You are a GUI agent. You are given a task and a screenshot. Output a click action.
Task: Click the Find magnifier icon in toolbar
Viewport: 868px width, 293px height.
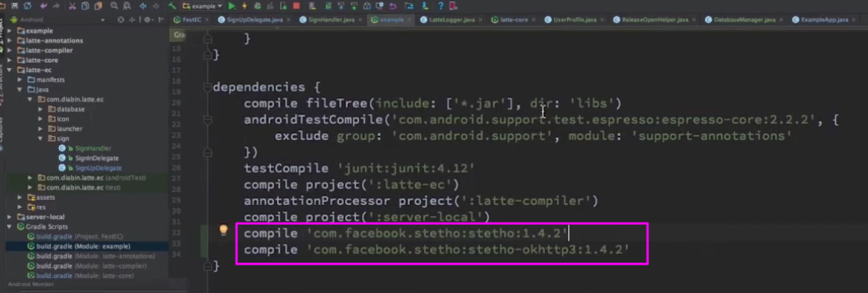(114, 5)
